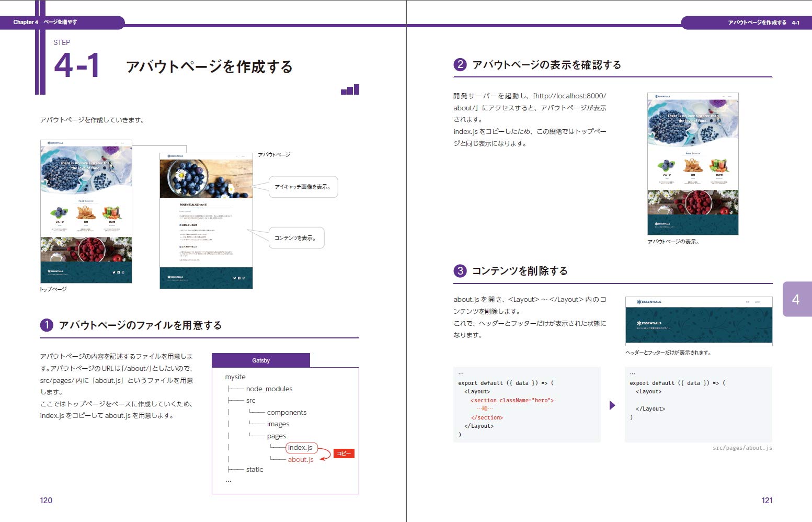Click heading コンテンツを削除する

(520, 270)
